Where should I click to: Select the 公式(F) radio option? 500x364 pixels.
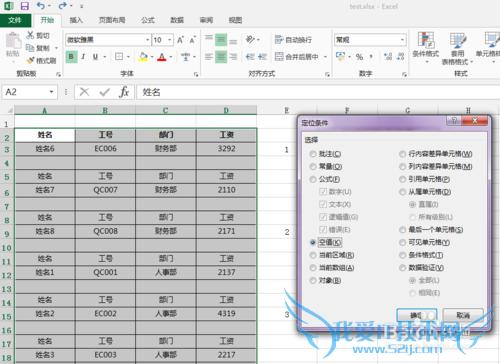(313, 179)
